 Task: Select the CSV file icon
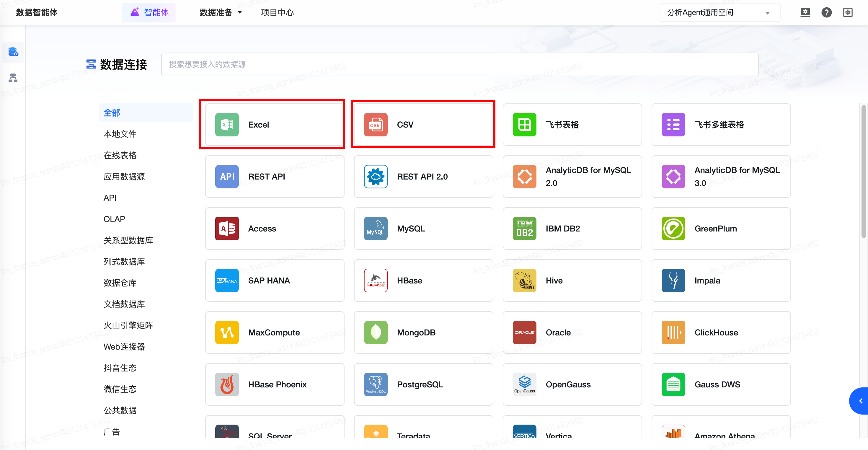click(376, 125)
